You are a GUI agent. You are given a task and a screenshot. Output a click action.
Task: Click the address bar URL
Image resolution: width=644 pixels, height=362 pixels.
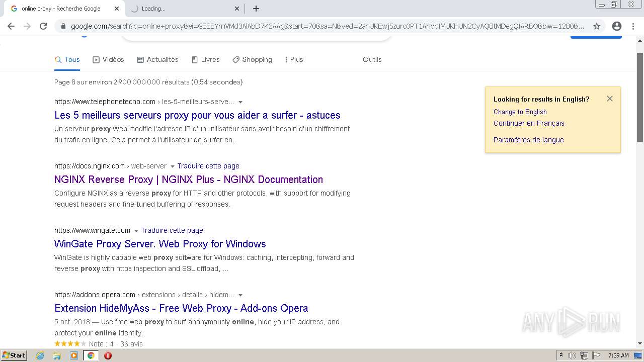coord(327,26)
